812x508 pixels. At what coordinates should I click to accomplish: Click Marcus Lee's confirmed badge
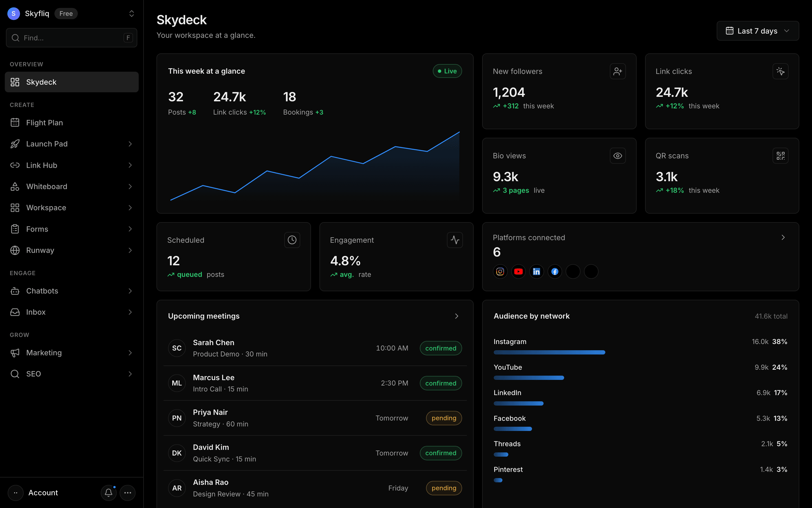(x=441, y=383)
